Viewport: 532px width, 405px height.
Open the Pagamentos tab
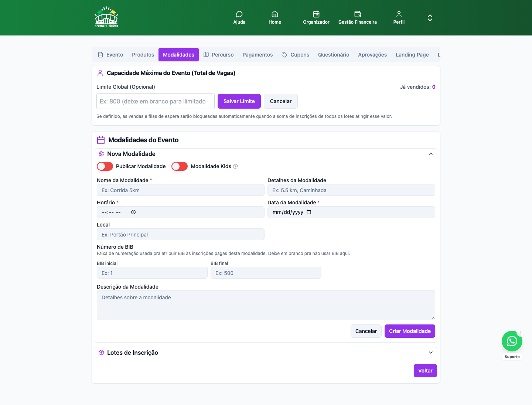tap(258, 55)
